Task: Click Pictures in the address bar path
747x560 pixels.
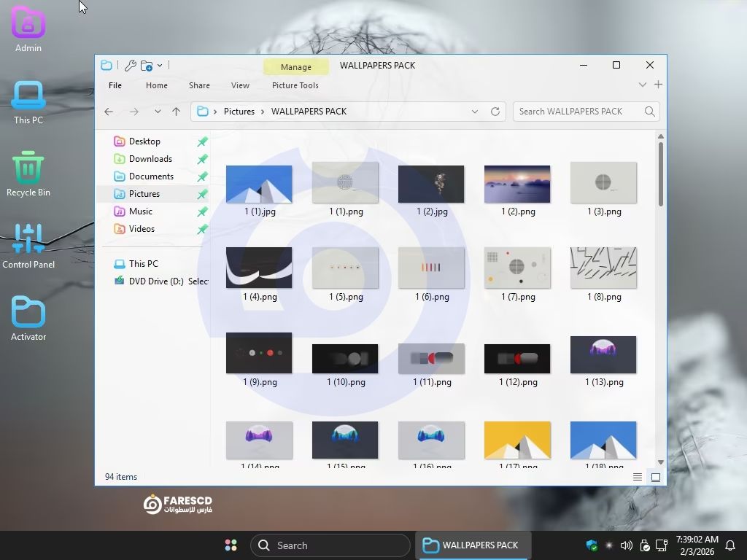Action: [x=239, y=112]
